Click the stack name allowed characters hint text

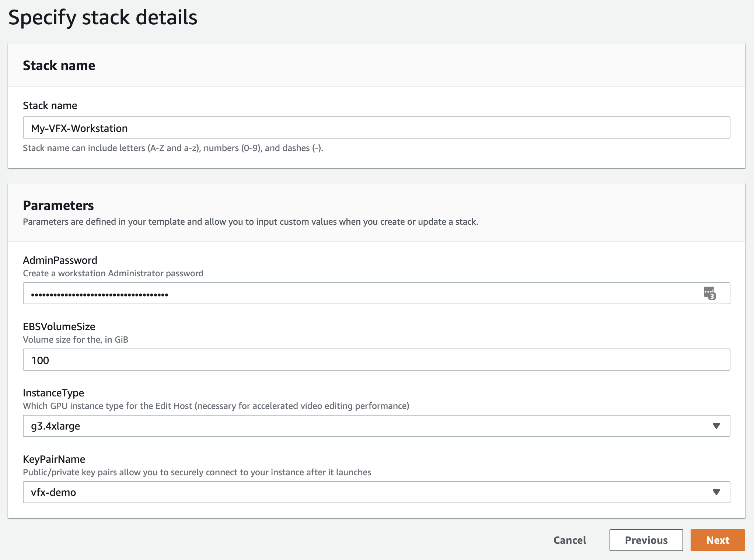(x=173, y=148)
